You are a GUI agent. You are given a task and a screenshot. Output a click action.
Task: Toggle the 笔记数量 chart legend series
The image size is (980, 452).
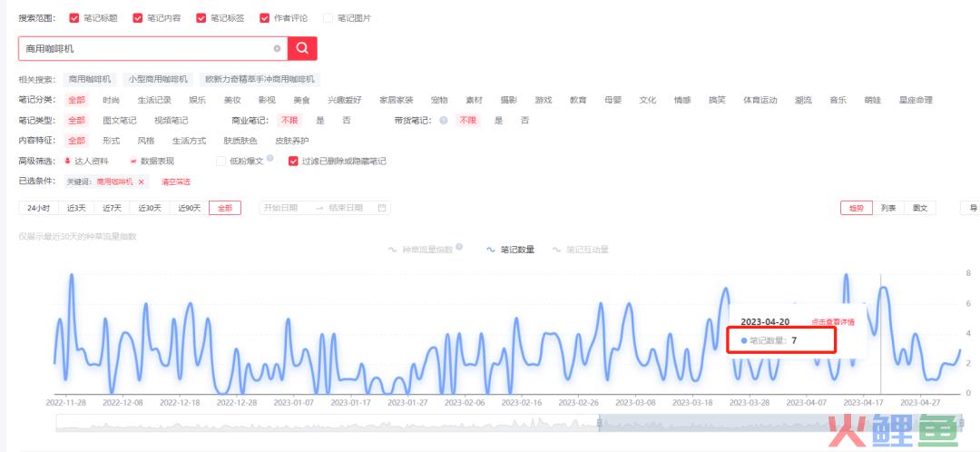pos(510,250)
